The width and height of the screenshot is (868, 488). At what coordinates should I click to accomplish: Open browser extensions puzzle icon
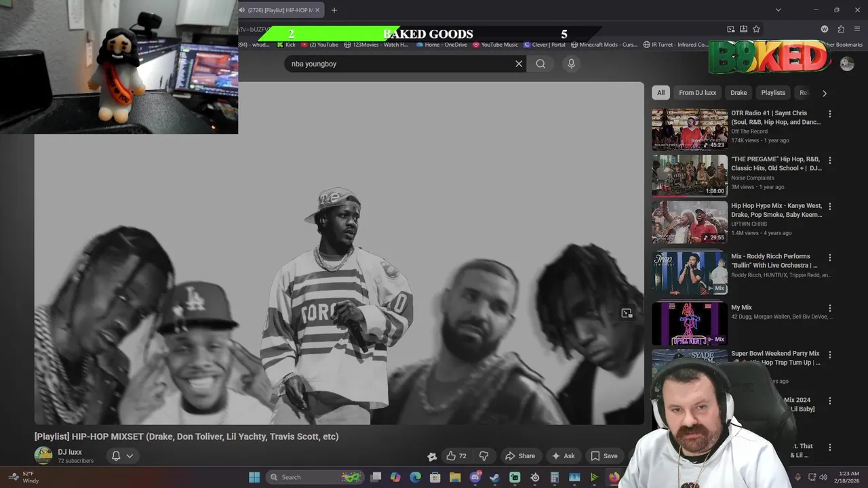click(x=841, y=29)
